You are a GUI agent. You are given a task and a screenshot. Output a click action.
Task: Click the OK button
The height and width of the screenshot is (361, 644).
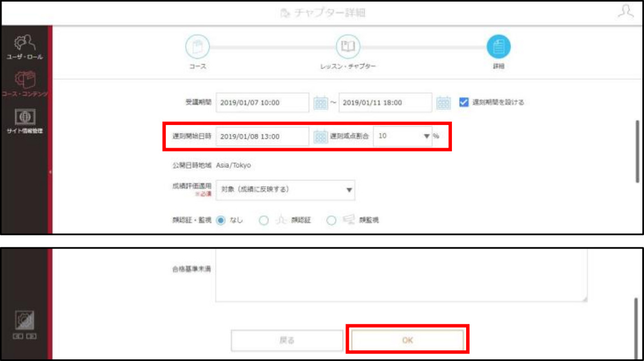click(x=407, y=340)
